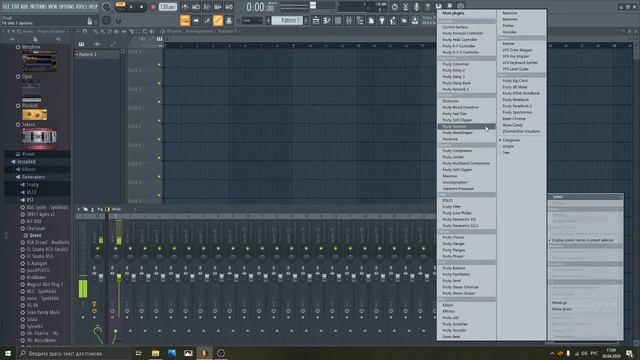Click the microphone recording icon top right

point(416,7)
